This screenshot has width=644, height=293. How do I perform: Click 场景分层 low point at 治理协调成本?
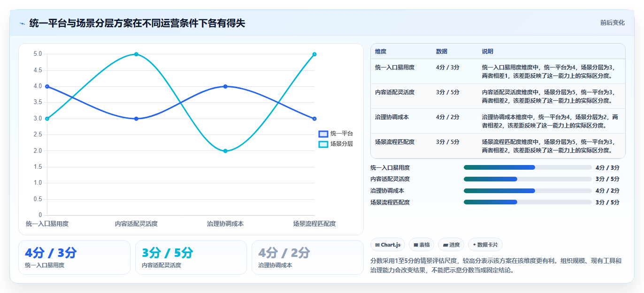[225, 151]
